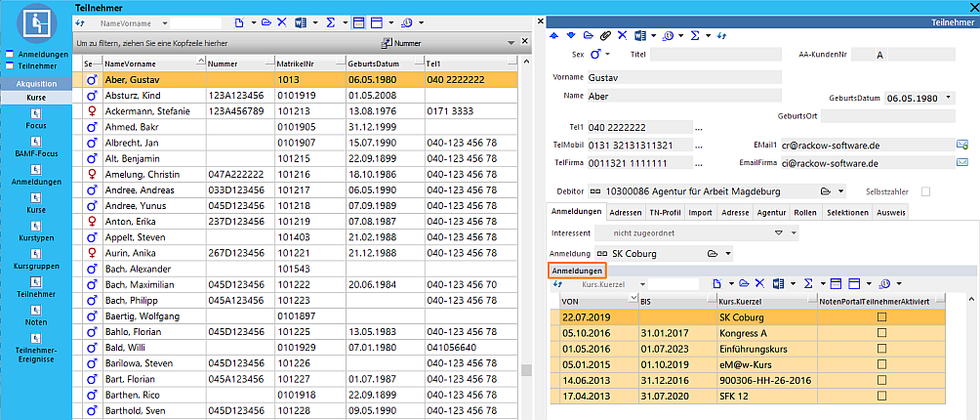Image resolution: width=980 pixels, height=420 pixels.
Task: Click the email icon next to EMail1
Action: point(962,145)
